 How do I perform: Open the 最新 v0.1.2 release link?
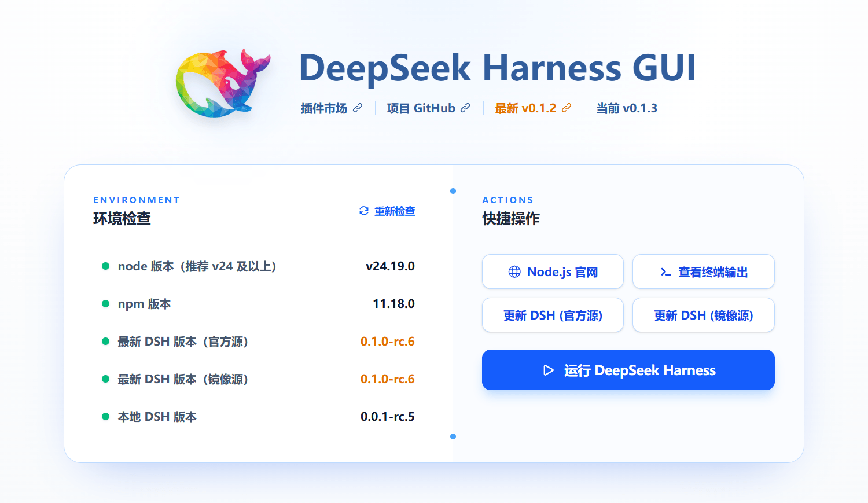[x=533, y=108]
